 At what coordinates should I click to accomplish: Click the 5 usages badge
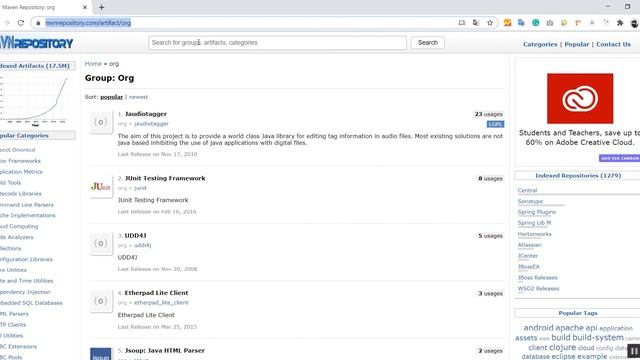pos(490,236)
